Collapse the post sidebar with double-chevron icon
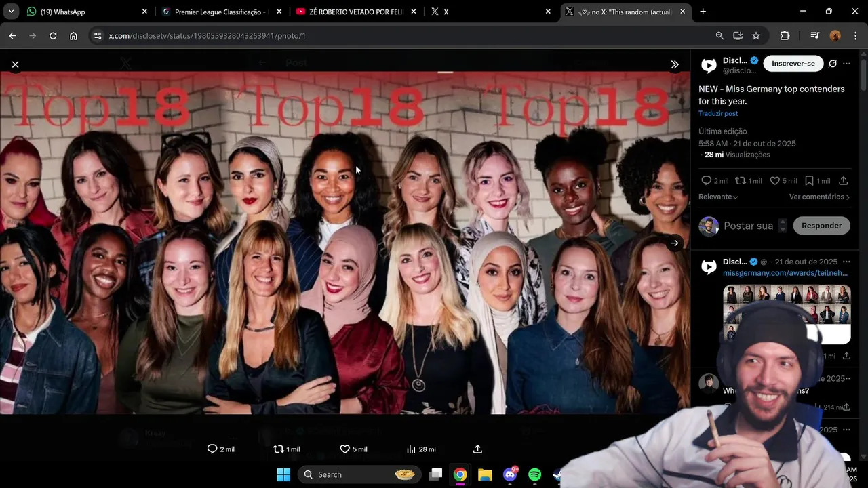The width and height of the screenshot is (868, 488). [675, 64]
